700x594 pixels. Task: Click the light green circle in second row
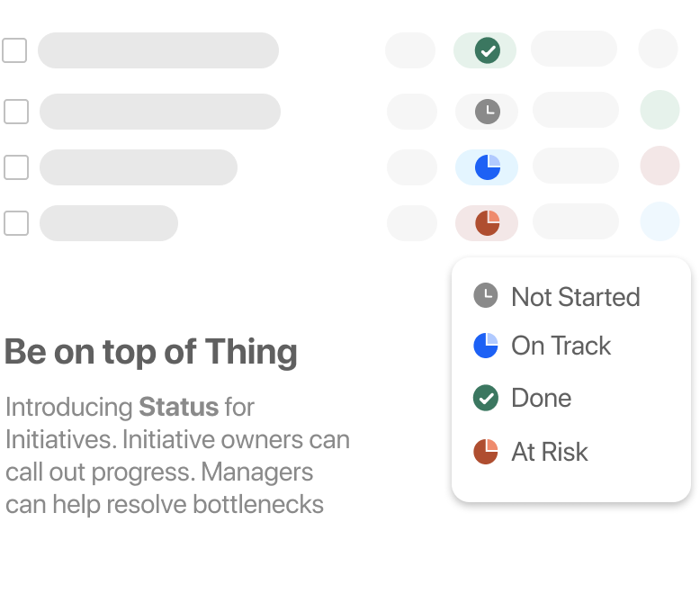660,110
